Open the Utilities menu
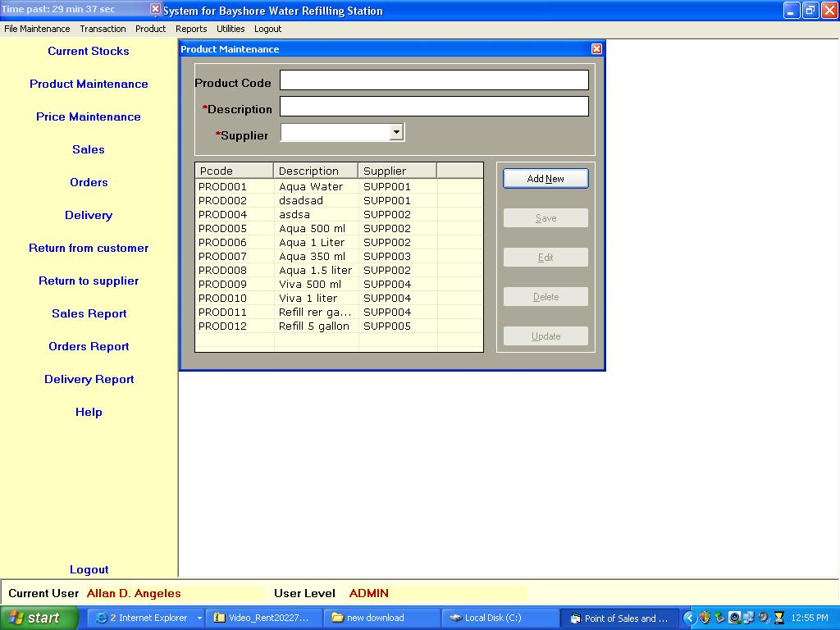The image size is (840, 630). [231, 29]
